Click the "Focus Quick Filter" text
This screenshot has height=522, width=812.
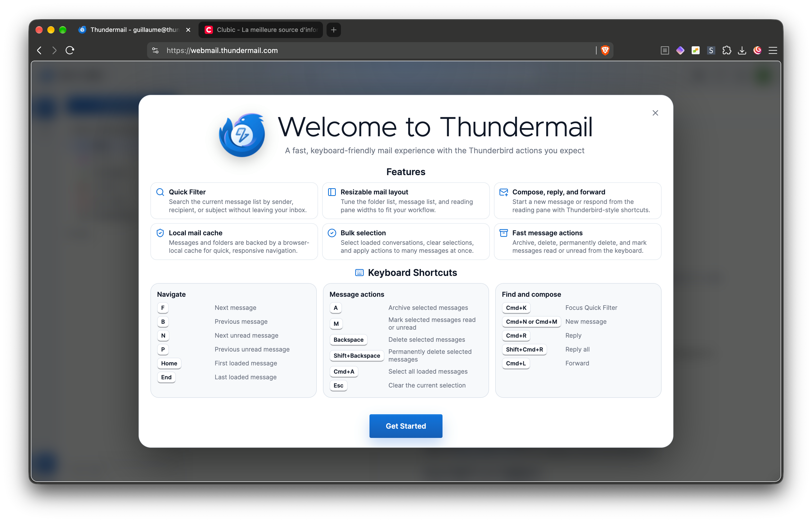coord(591,308)
